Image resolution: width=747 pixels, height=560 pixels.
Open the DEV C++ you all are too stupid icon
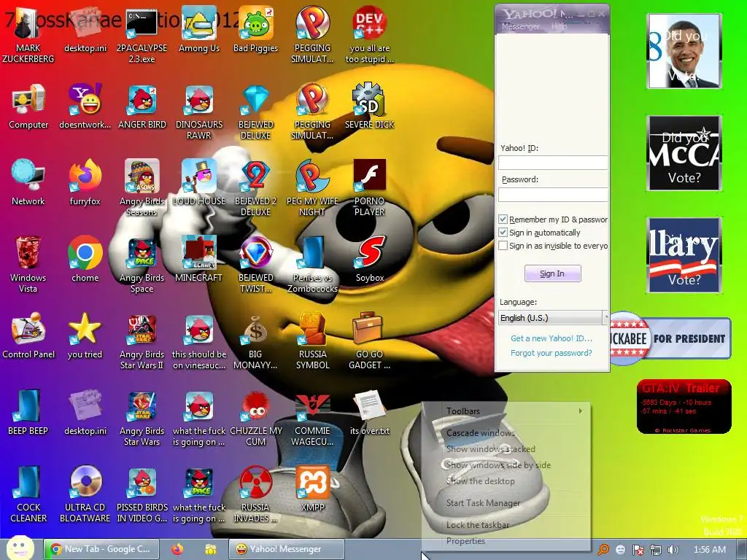pos(369,34)
